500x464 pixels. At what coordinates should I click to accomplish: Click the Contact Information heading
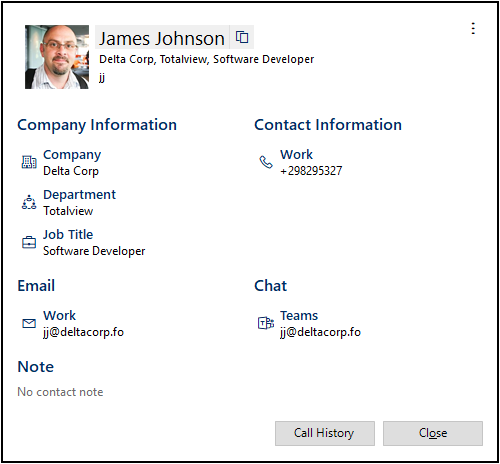click(328, 125)
